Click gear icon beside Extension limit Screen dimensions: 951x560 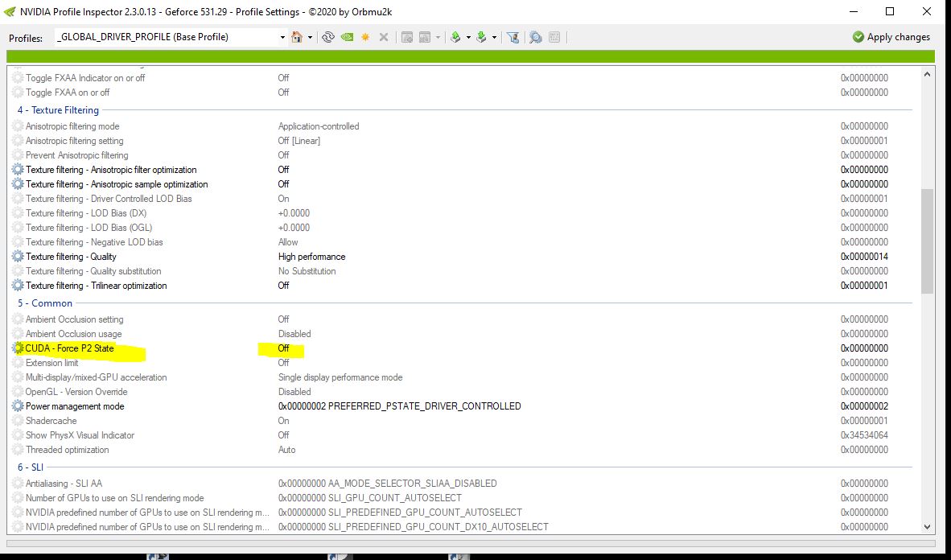pyautogui.click(x=19, y=363)
